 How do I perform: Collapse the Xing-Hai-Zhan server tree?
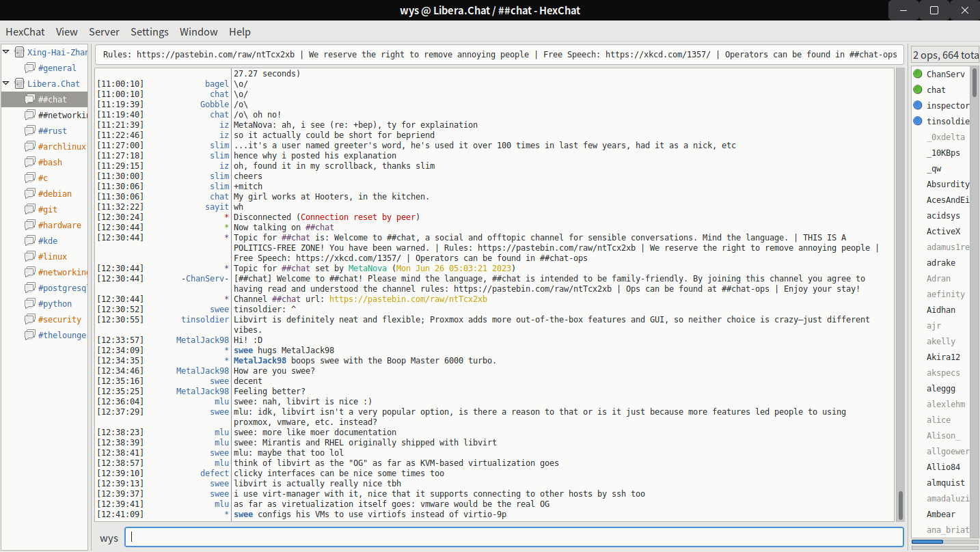tap(6, 51)
